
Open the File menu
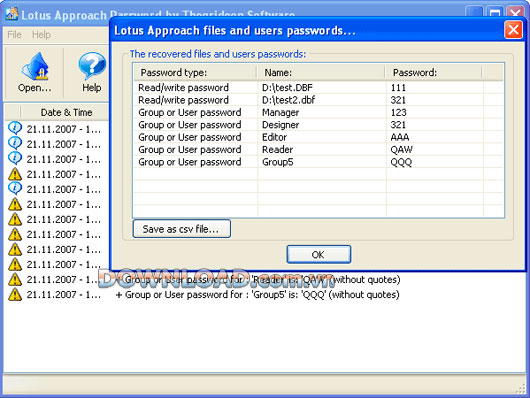(x=14, y=34)
